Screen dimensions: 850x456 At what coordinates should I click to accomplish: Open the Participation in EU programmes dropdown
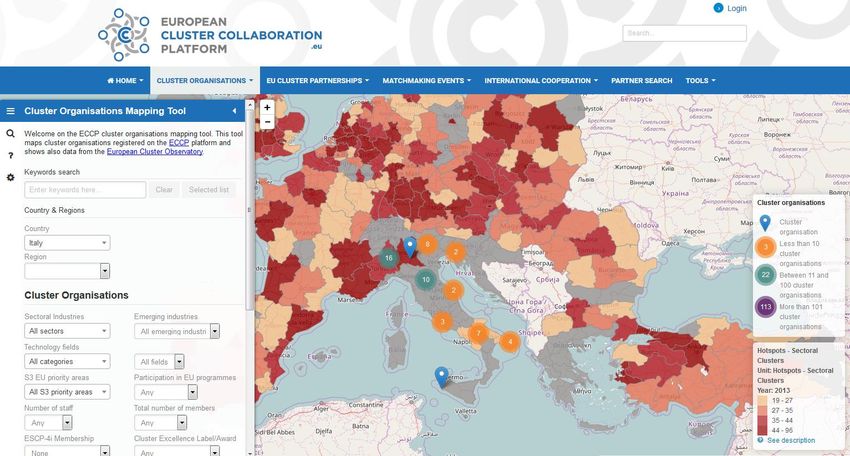click(x=166, y=391)
